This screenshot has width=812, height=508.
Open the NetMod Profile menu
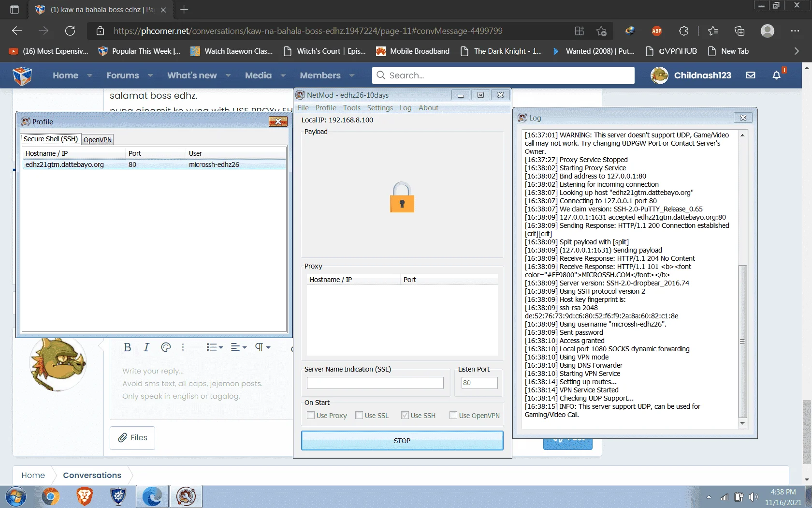tap(326, 108)
